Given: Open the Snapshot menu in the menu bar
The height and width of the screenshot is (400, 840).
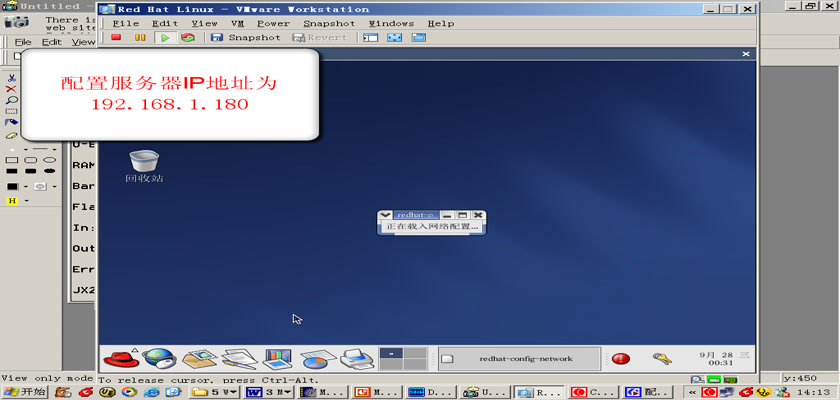Looking at the screenshot, I should point(329,24).
